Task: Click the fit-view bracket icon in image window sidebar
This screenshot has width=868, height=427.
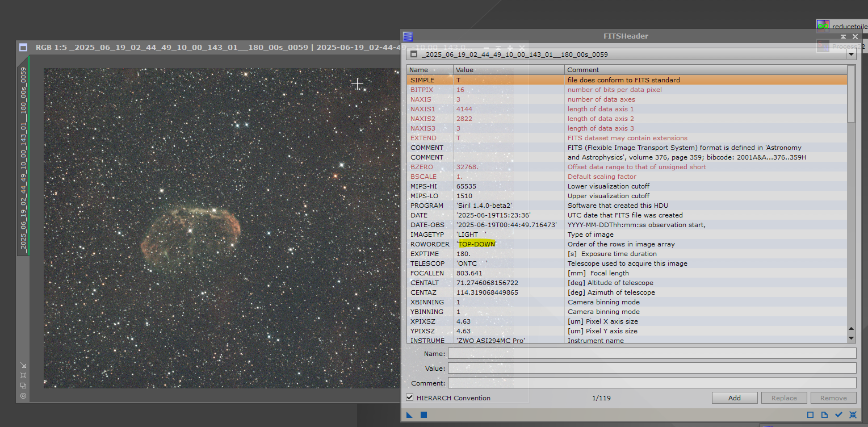Action: click(x=23, y=375)
